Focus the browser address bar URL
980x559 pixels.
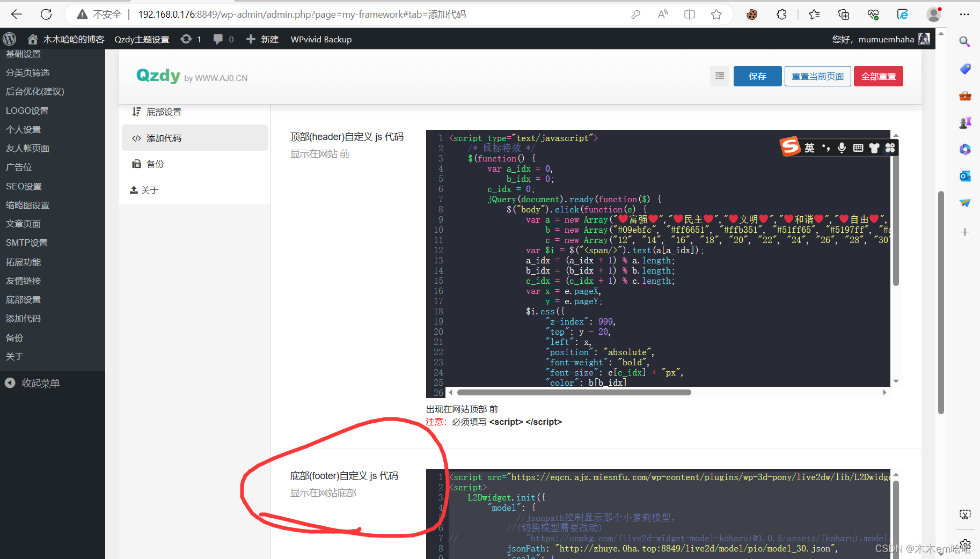302,14
